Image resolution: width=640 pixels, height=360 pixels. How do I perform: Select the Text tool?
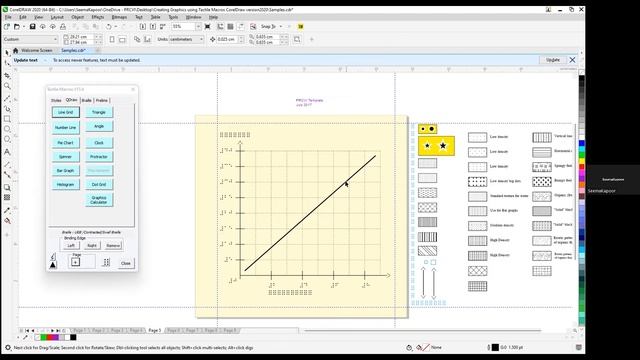[x=7, y=152]
